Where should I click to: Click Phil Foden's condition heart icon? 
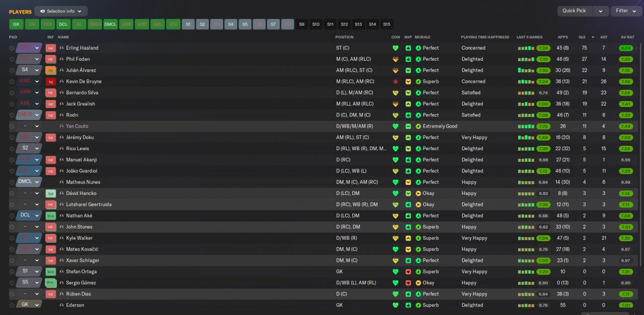click(x=395, y=59)
